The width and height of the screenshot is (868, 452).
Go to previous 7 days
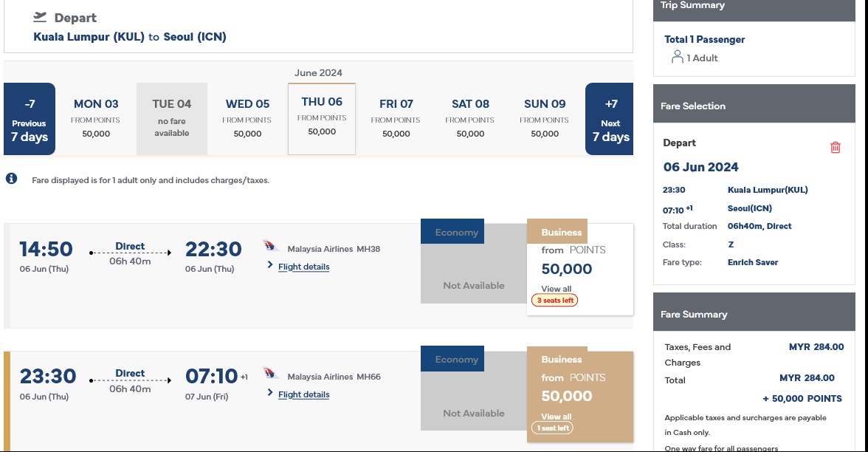point(30,119)
